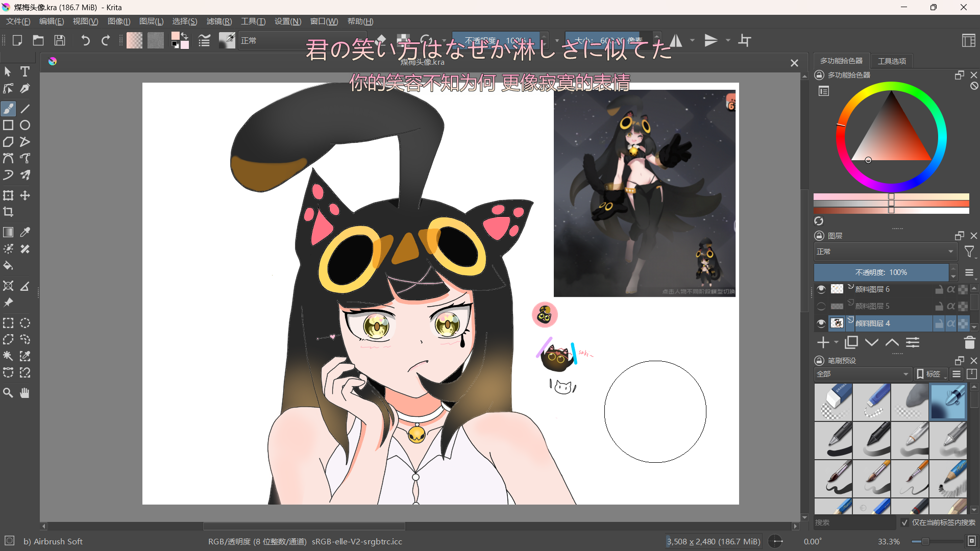Screen dimensions: 980x551
Task: Select the Crop tool
Action: click(x=8, y=212)
